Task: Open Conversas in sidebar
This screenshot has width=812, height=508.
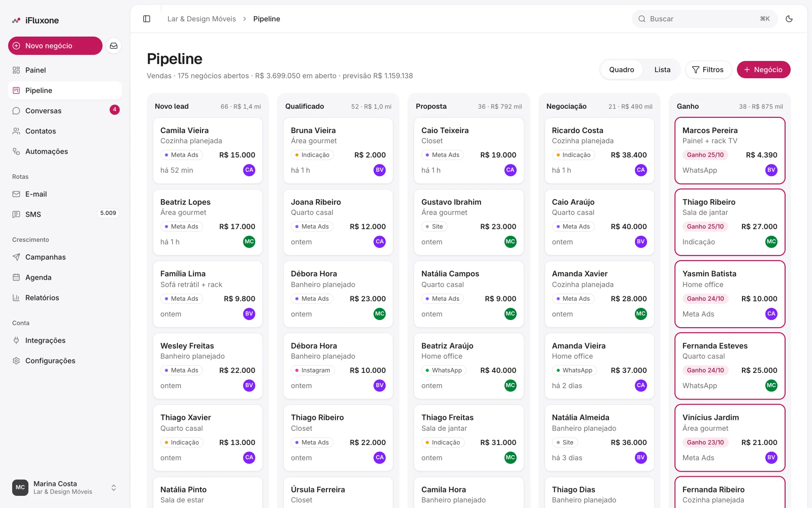Action: 65,111
